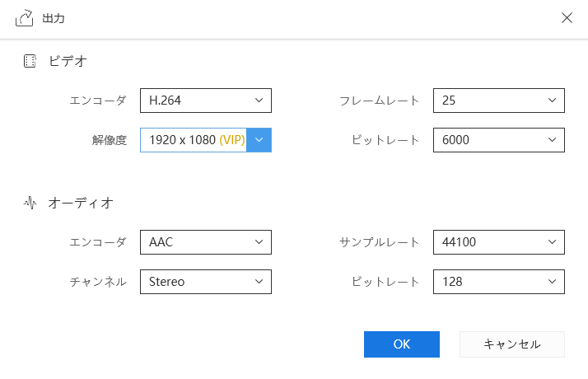588x379 pixels.
Task: Click the 44100 sample rate value
Action: 459,242
